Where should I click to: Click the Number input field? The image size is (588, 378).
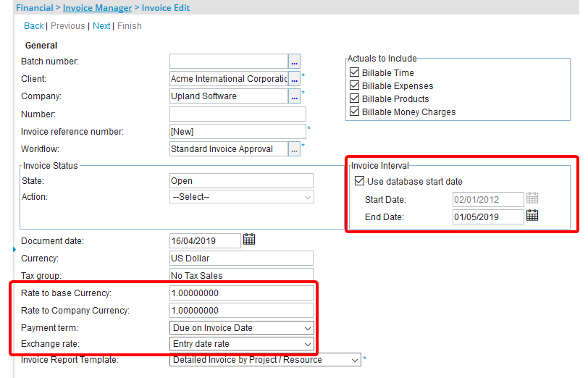click(x=238, y=114)
